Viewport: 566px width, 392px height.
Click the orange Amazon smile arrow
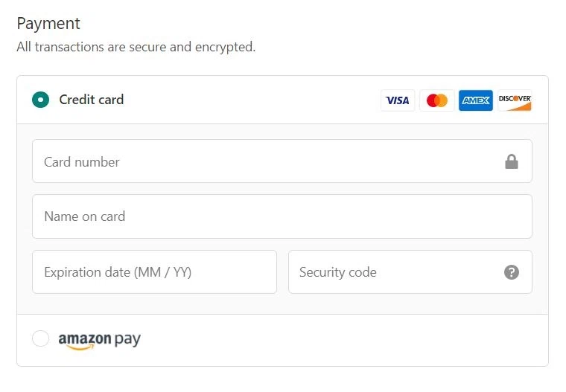pyautogui.click(x=77, y=347)
